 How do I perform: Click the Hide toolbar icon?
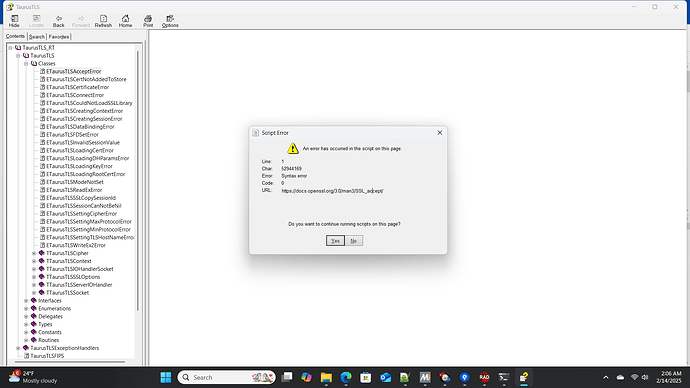(x=14, y=21)
